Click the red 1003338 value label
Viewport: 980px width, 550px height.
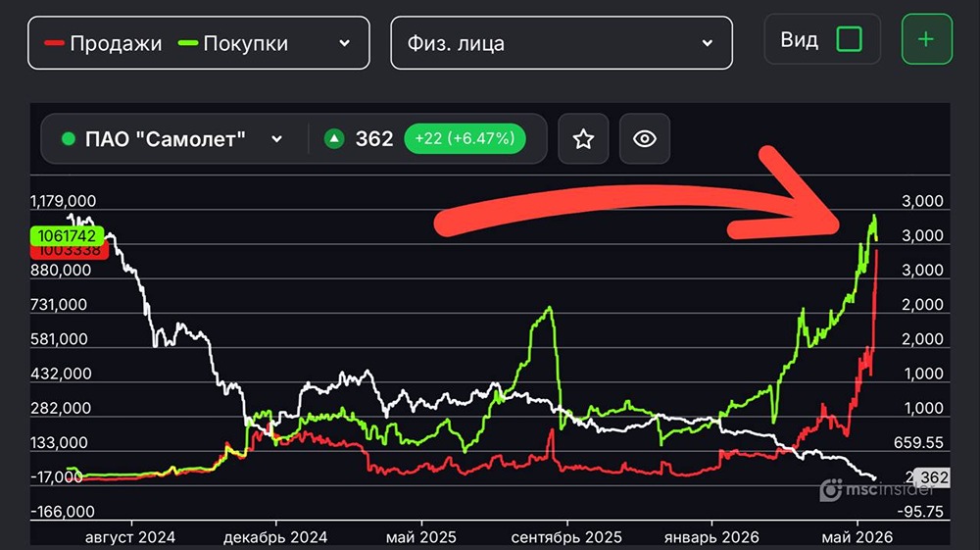pos(70,251)
